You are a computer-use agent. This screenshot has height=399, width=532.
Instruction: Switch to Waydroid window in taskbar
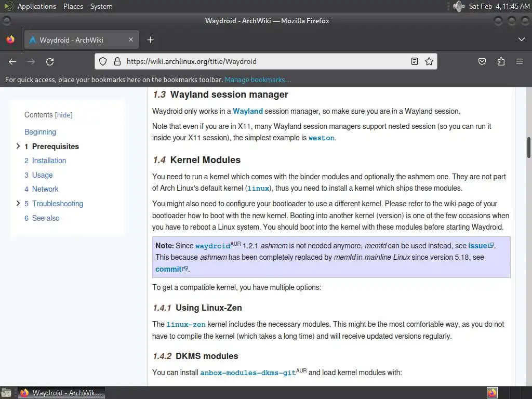[61, 393]
